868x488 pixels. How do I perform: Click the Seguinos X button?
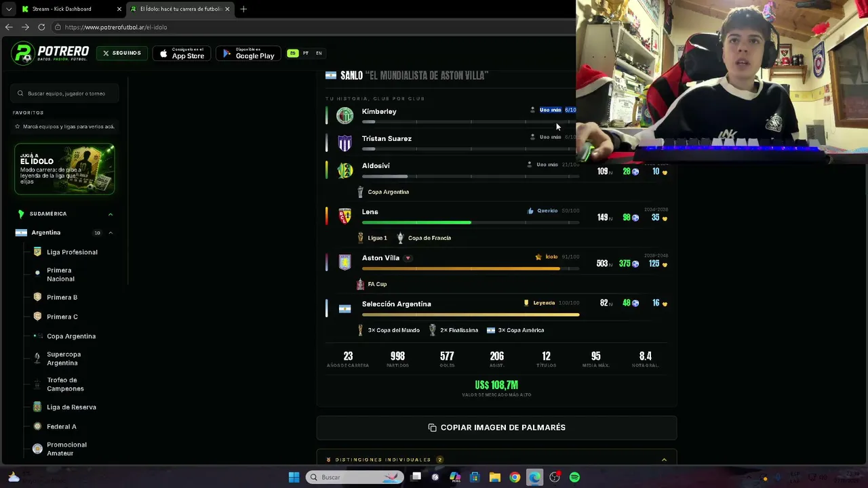click(x=122, y=53)
